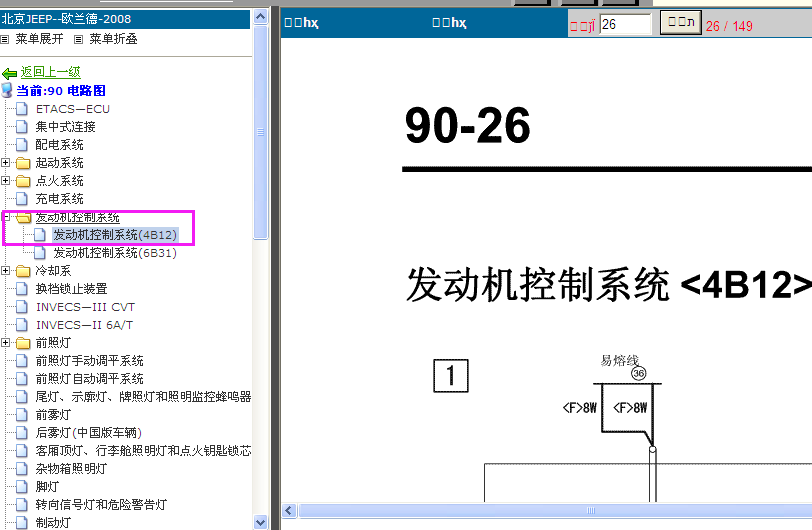
Task: Click the page icon for INVECS—II 6A/T
Action: (x=22, y=325)
